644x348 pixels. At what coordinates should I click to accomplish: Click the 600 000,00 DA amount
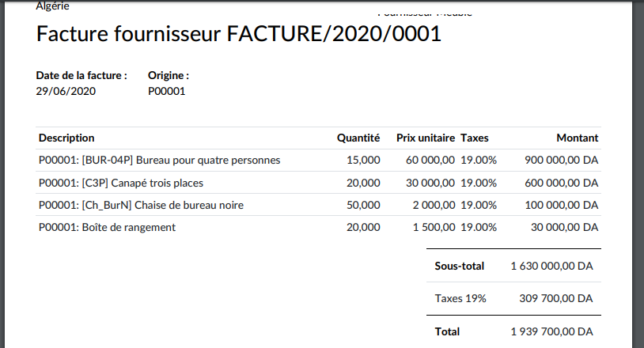(561, 183)
